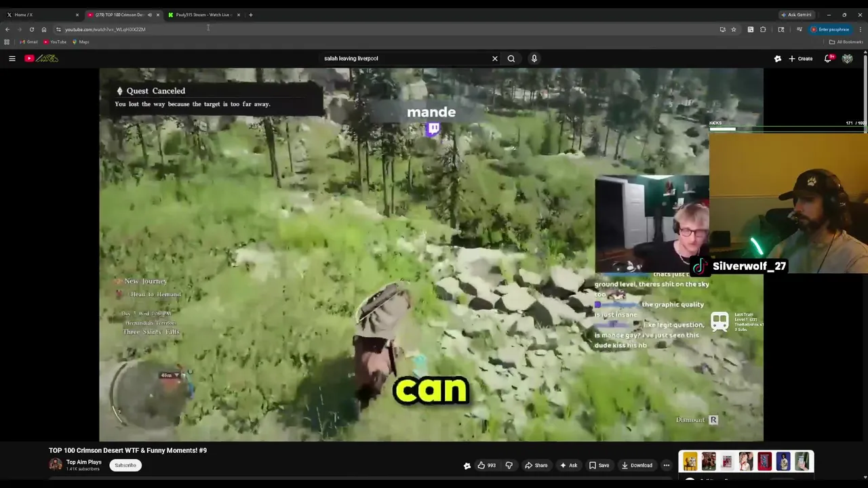The height and width of the screenshot is (488, 868).
Task: Go back with browser back arrow
Action: coord(7,29)
